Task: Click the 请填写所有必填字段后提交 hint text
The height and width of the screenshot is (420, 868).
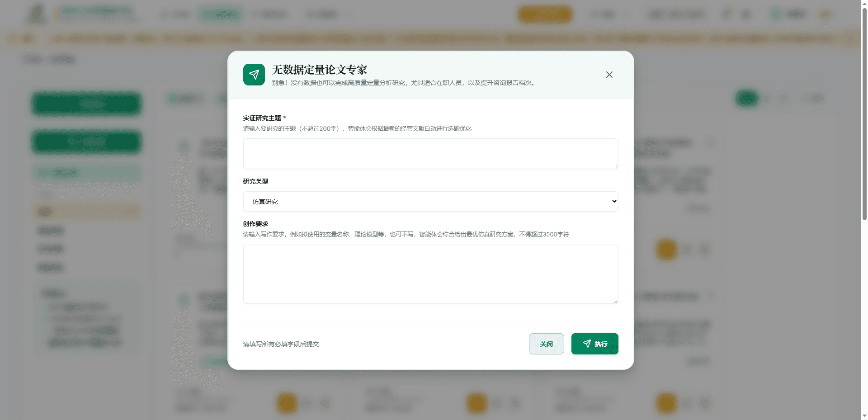Action: tap(281, 344)
